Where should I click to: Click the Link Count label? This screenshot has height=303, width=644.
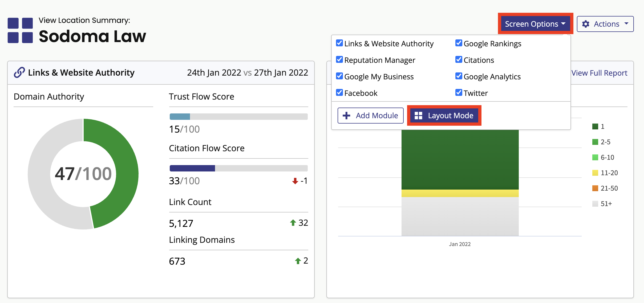[x=190, y=202]
